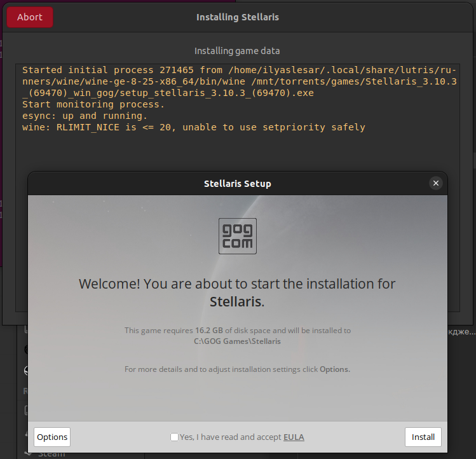
Task: Close the Stellaris Setup dialog
Action: pyautogui.click(x=435, y=183)
